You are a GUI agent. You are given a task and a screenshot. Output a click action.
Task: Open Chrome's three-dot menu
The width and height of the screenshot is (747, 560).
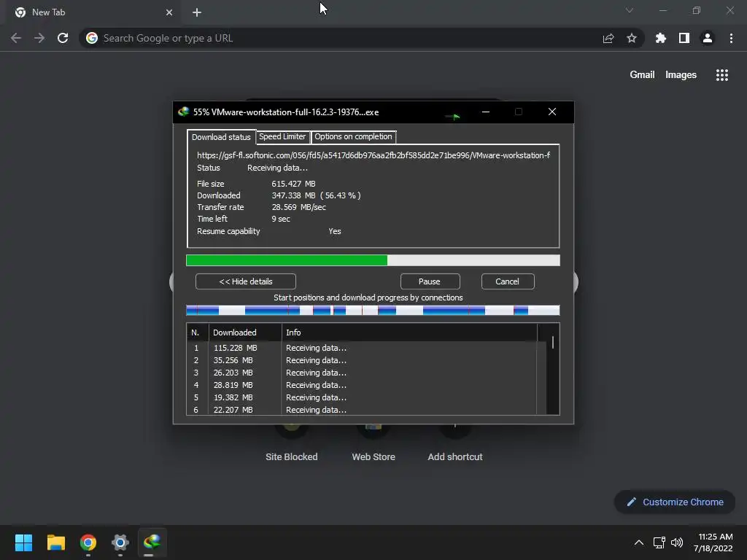point(731,38)
